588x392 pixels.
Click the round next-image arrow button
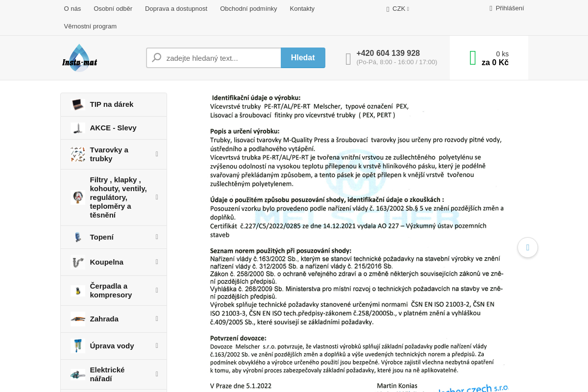pos(528,247)
